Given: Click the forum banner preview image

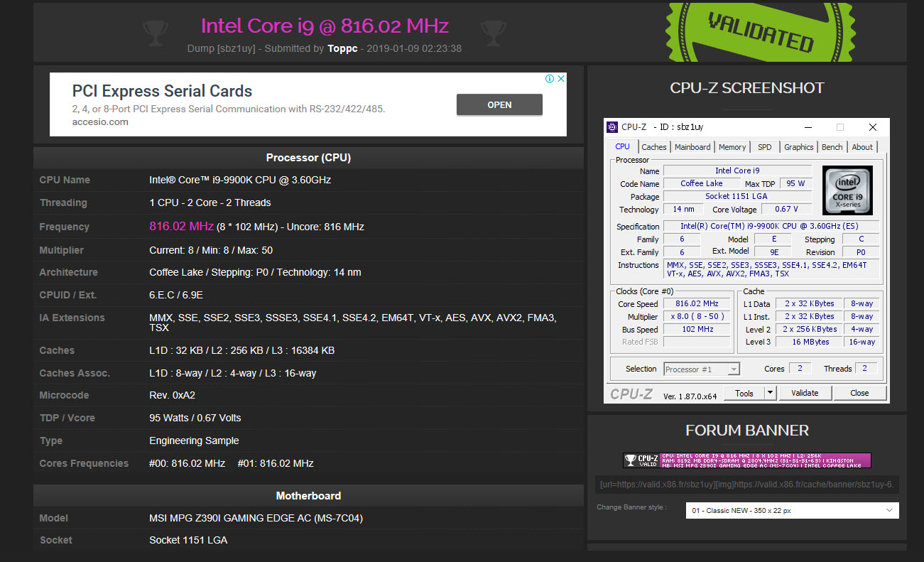Looking at the screenshot, I should [x=747, y=460].
